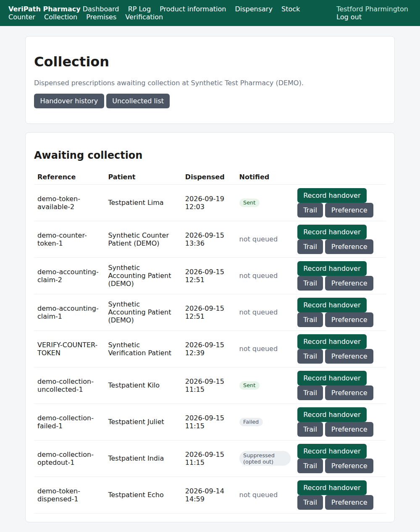Open Preference for demo-counter-token-1
The width and height of the screenshot is (420, 532).
pyautogui.click(x=349, y=246)
